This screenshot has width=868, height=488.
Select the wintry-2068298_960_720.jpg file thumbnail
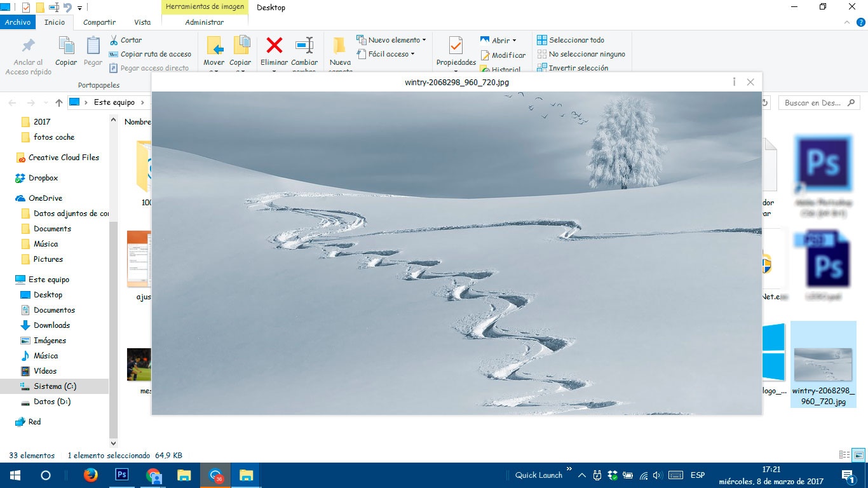(824, 364)
